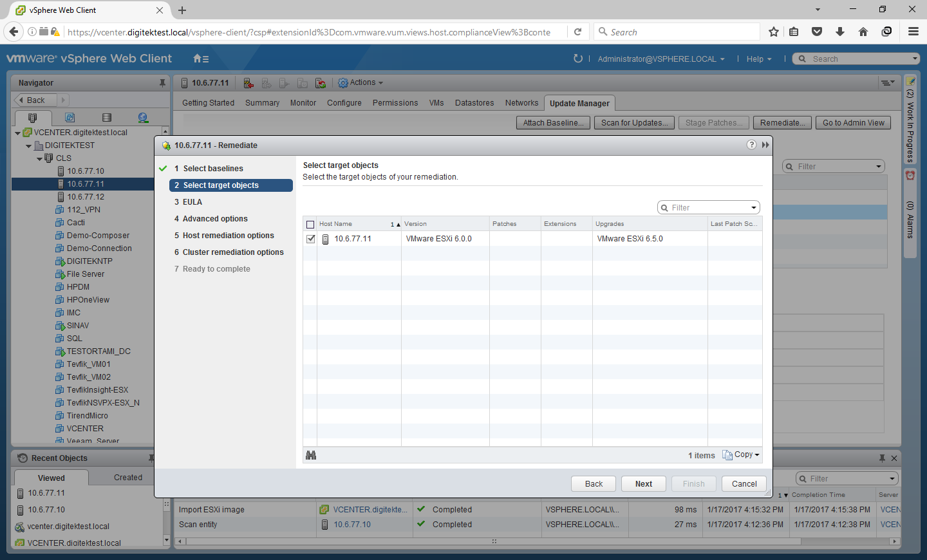The image size is (927, 560).
Task: Open VMs and Templates navigator tab
Action: [70, 117]
